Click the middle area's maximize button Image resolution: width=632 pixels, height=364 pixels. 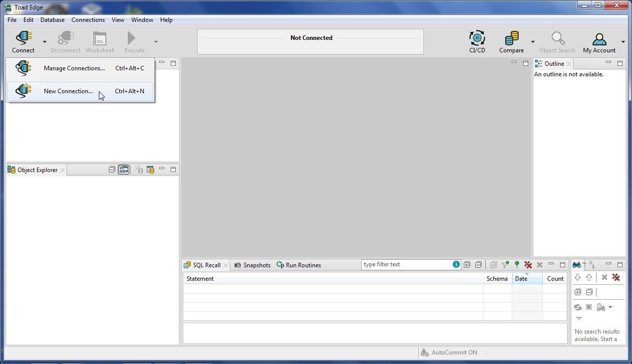[526, 63]
